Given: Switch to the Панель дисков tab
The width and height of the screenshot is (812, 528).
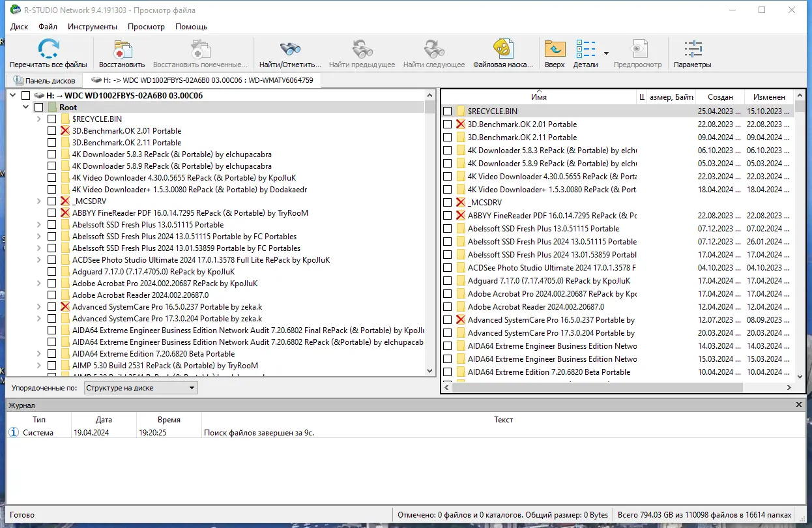Looking at the screenshot, I should tap(44, 81).
